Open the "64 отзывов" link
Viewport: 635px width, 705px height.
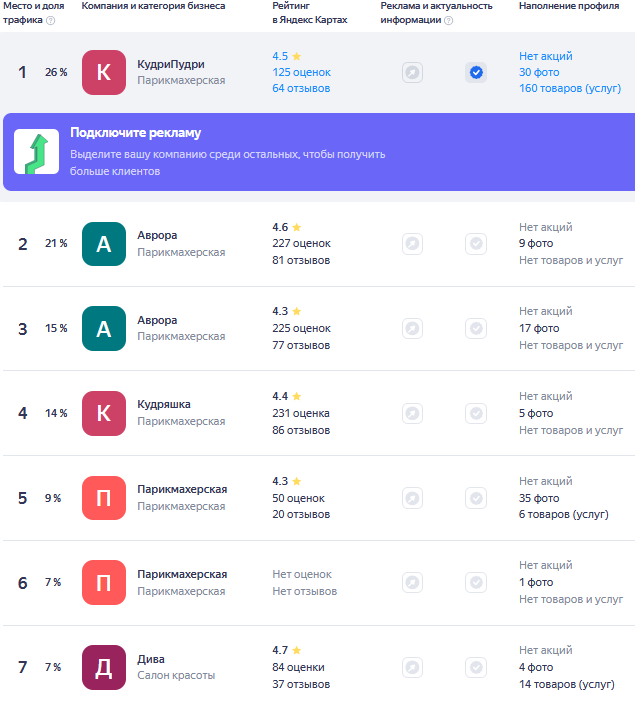(301, 88)
